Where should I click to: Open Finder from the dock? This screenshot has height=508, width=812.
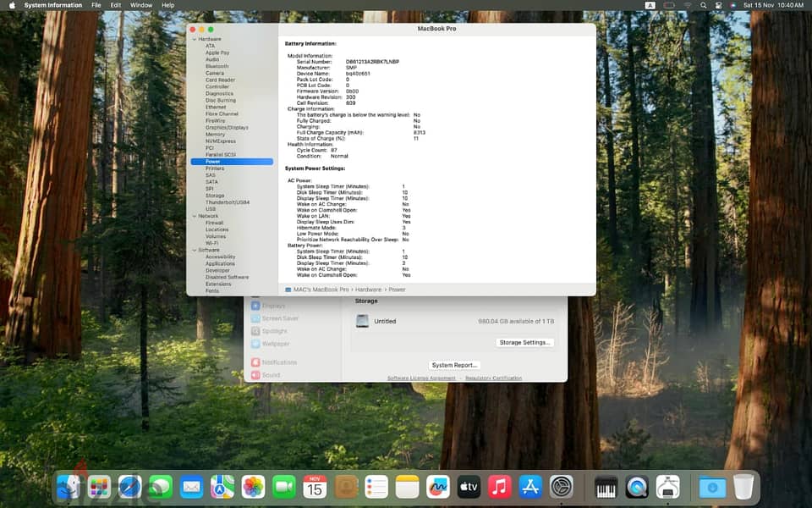(x=69, y=487)
